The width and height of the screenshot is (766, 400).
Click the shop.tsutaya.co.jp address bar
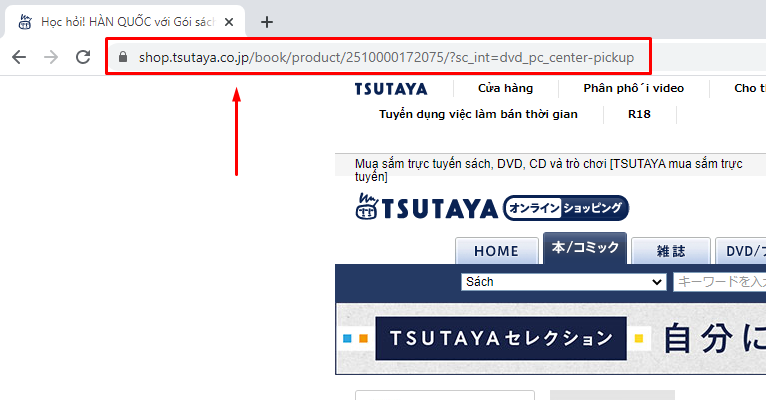click(x=378, y=57)
